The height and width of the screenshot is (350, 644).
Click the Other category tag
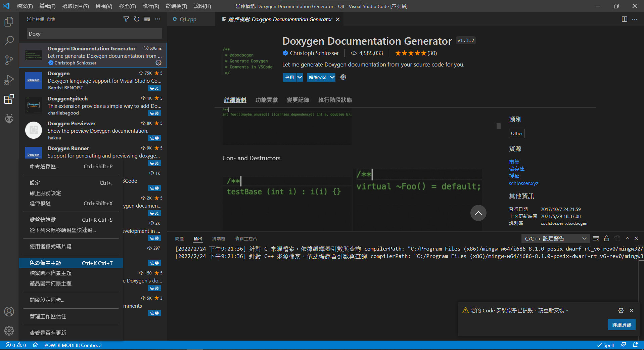(x=517, y=133)
